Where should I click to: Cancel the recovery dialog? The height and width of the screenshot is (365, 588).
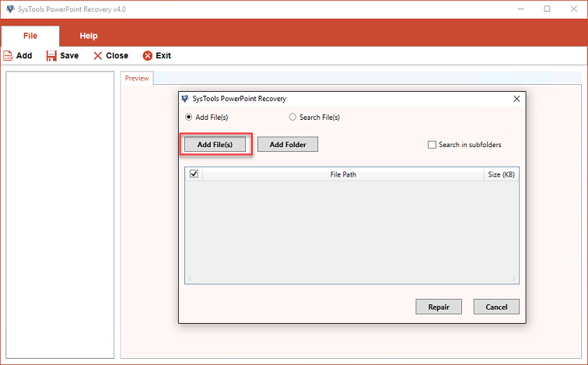[496, 307]
